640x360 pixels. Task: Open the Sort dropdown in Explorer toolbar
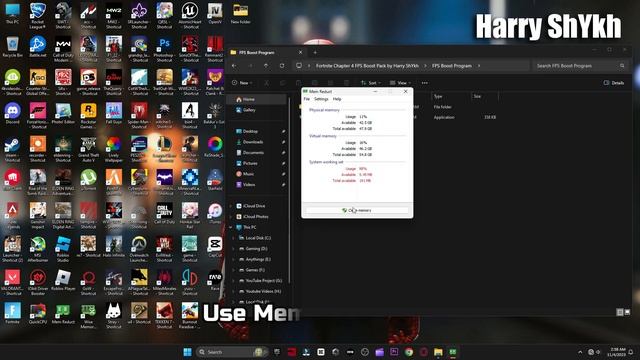(x=371, y=83)
